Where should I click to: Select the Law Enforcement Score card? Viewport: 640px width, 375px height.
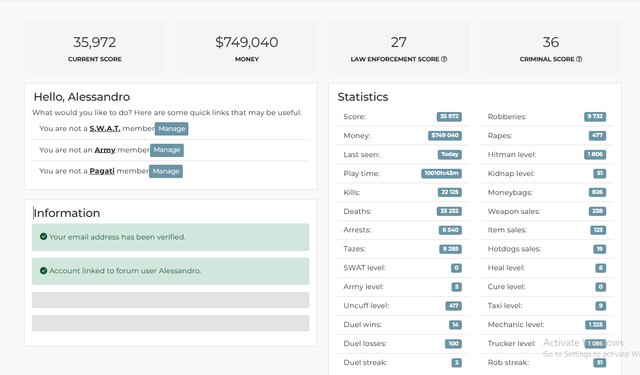coord(399,47)
